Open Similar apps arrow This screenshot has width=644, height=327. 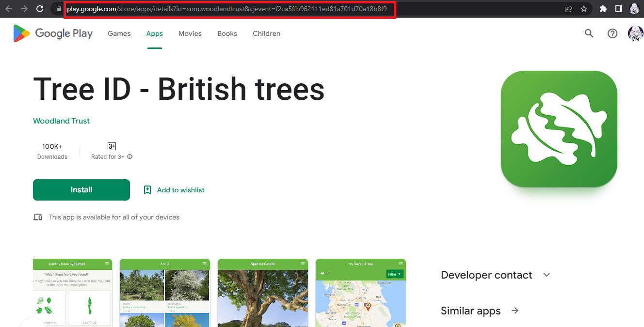pos(515,311)
